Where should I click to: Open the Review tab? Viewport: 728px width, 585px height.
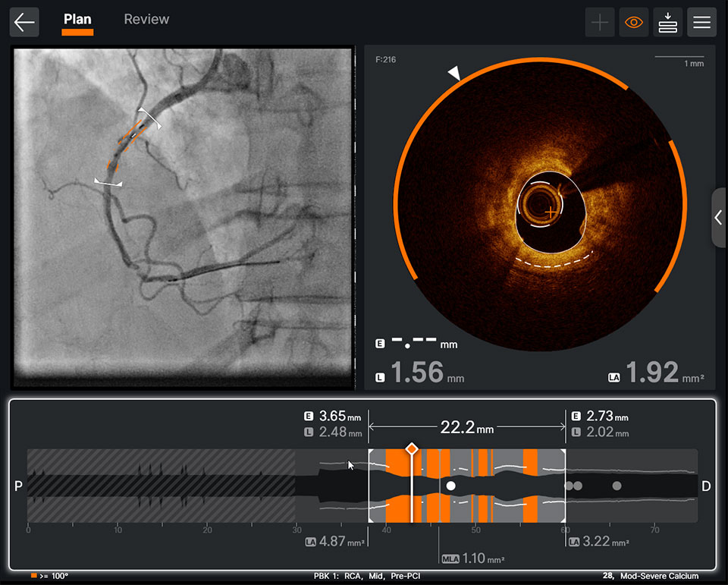tap(146, 19)
